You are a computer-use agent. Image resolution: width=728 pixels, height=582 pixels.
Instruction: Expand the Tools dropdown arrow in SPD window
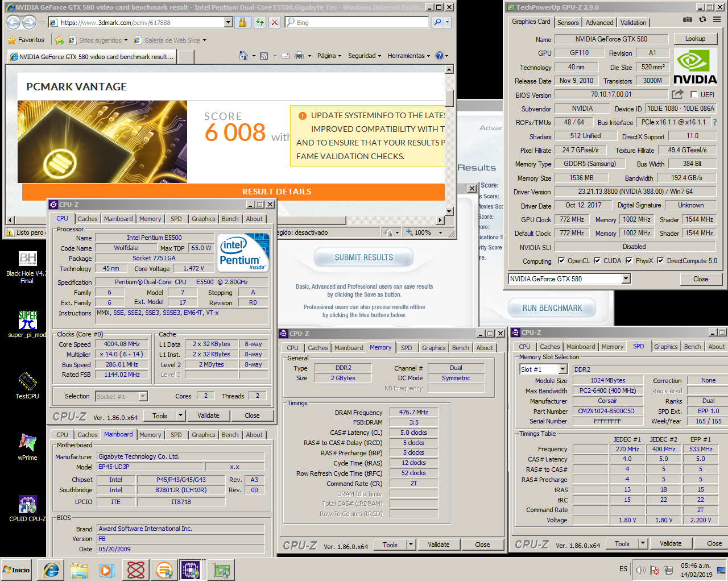pos(643,543)
